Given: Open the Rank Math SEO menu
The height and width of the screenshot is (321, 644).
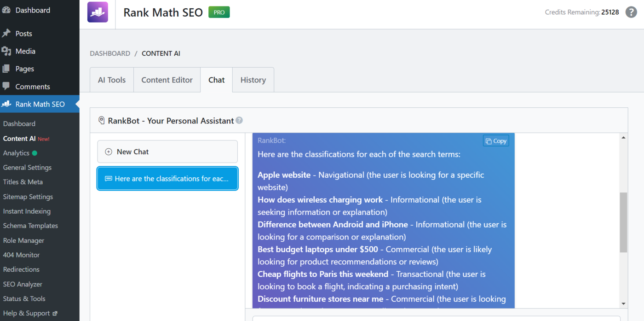Looking at the screenshot, I should tap(40, 104).
